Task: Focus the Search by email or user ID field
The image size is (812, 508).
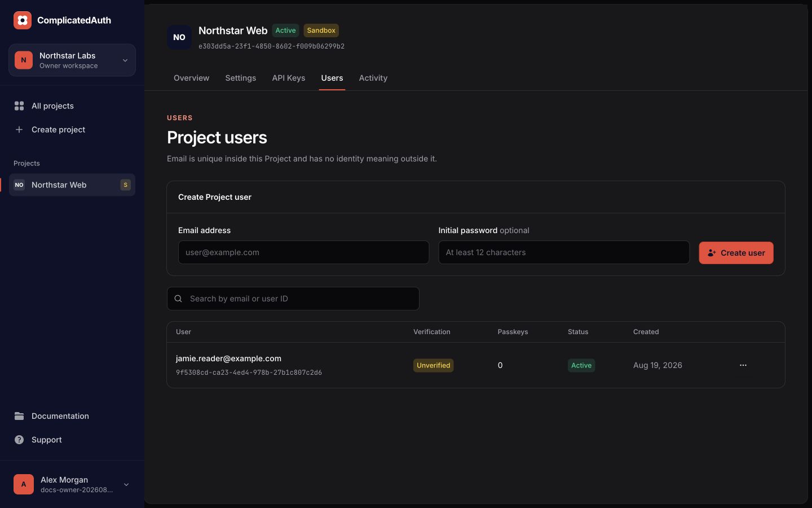Action: coord(293,299)
